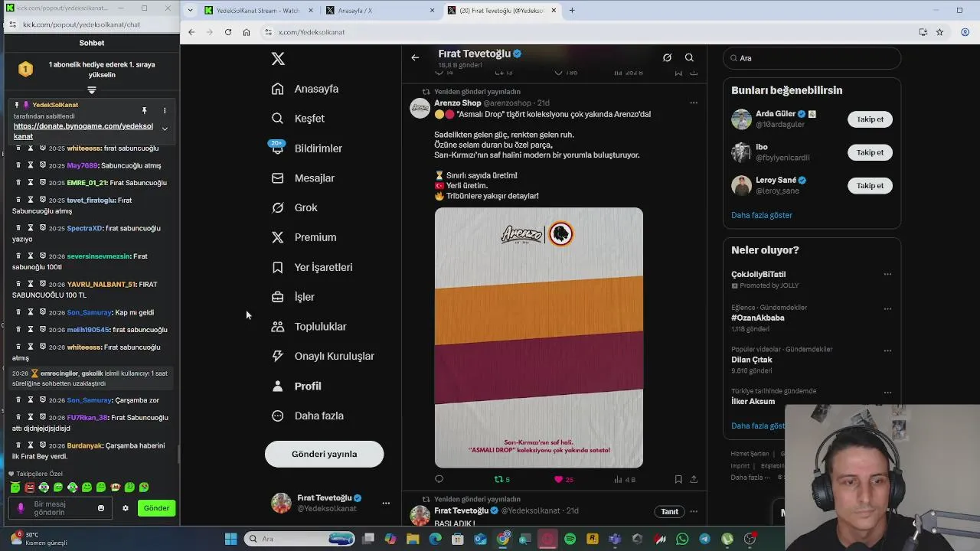980x551 pixels.
Task: Bookmark page with star icon in address bar
Action: [x=939, y=32]
